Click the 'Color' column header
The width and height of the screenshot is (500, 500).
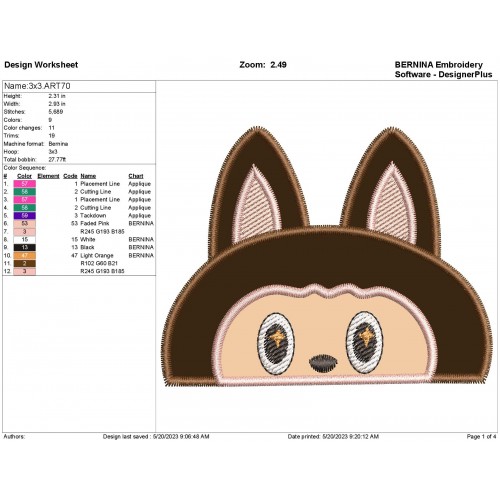[x=24, y=176]
